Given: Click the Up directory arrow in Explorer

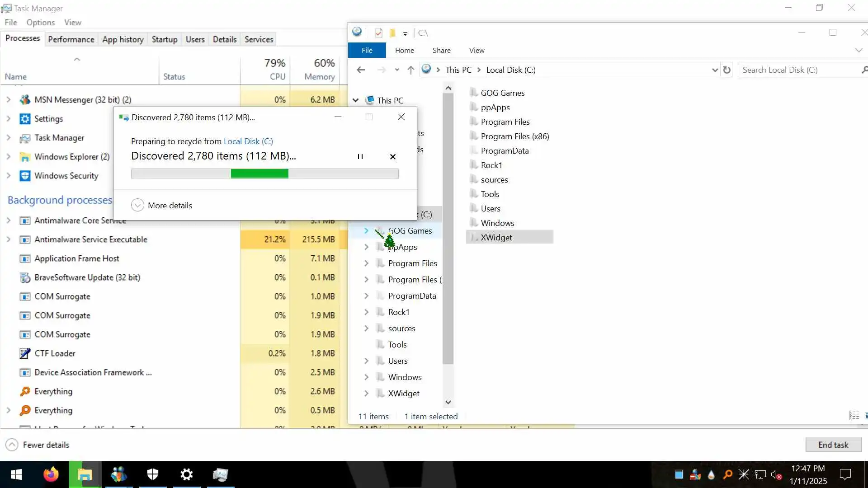Looking at the screenshot, I should [410, 70].
